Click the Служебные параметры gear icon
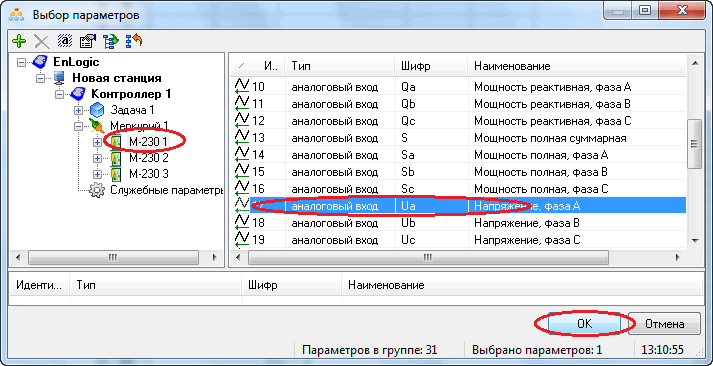Viewport: 713px width, 366px height. 96,190
